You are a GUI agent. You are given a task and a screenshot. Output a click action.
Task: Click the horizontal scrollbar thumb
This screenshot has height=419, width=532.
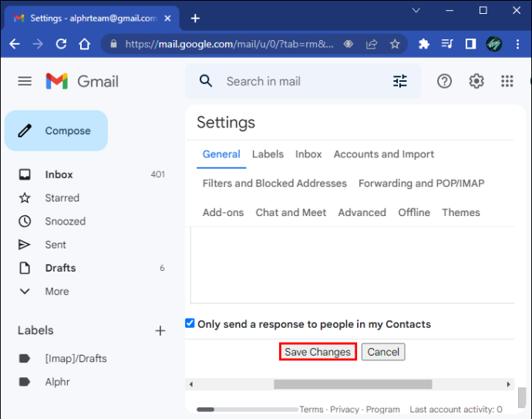(x=353, y=384)
